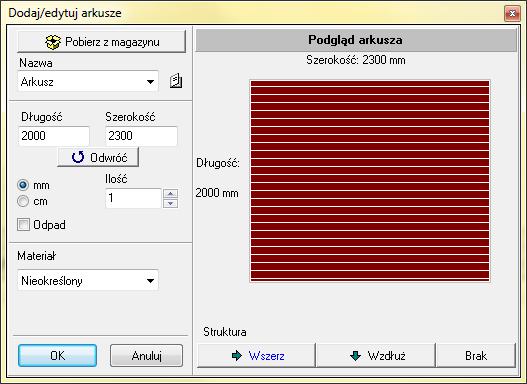Viewport: 527px width, 384px height.
Task: Click the Długość input field
Action: point(54,136)
